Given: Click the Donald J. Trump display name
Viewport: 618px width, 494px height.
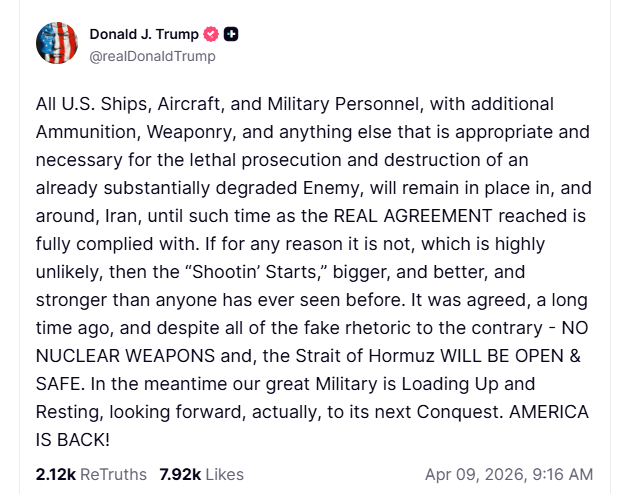Looking at the screenshot, I should point(143,34).
